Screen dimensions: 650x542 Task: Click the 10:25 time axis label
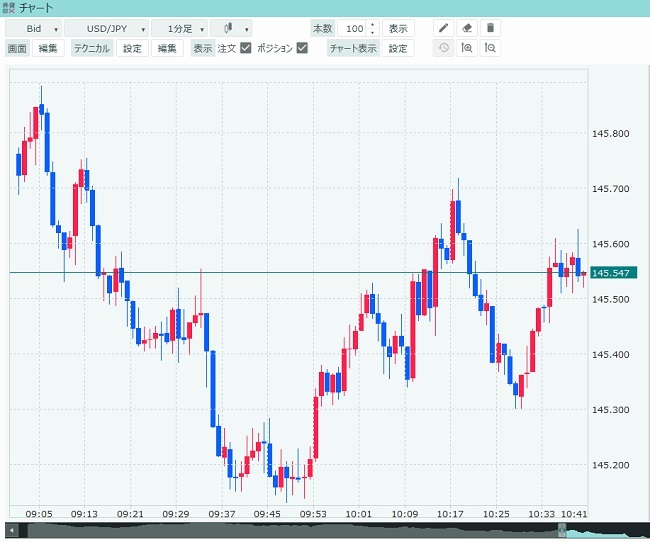(496, 514)
